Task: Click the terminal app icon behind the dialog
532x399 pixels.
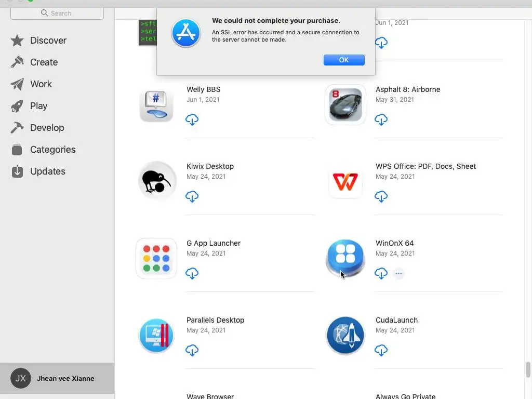Action: [x=148, y=32]
